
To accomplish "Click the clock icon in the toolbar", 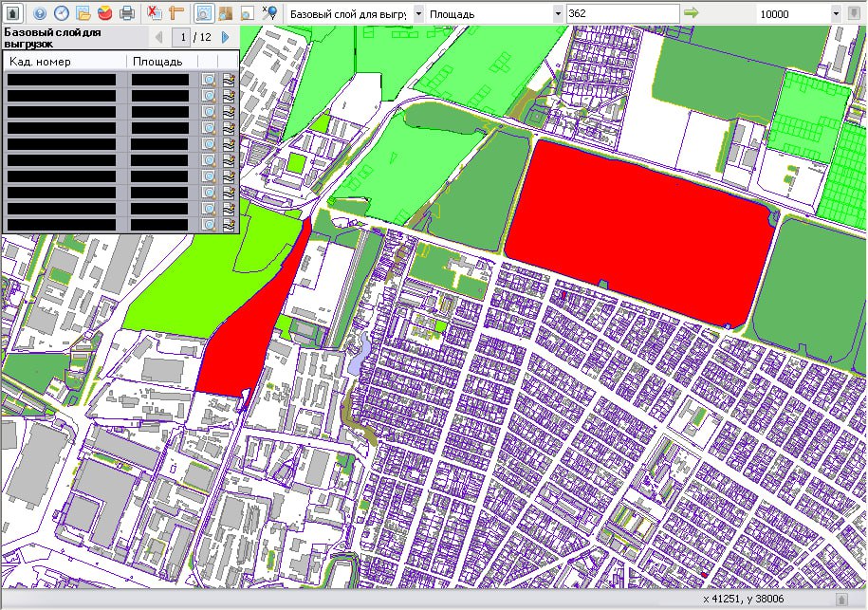I will tap(62, 13).
